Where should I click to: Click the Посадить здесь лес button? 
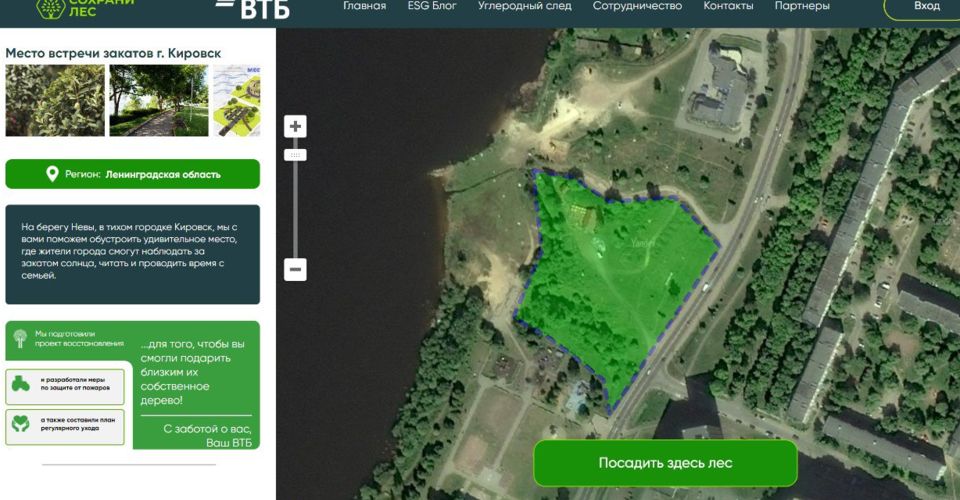coord(665,463)
